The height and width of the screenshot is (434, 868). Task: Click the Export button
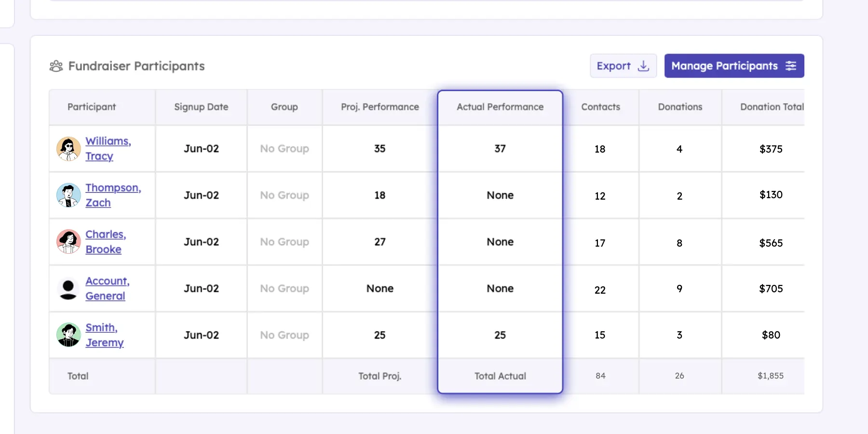[x=623, y=66]
